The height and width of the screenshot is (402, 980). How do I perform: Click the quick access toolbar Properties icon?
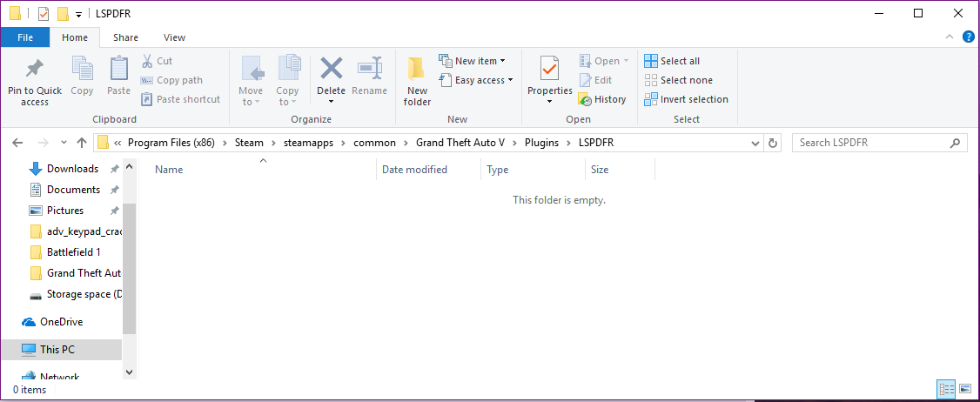(x=44, y=14)
